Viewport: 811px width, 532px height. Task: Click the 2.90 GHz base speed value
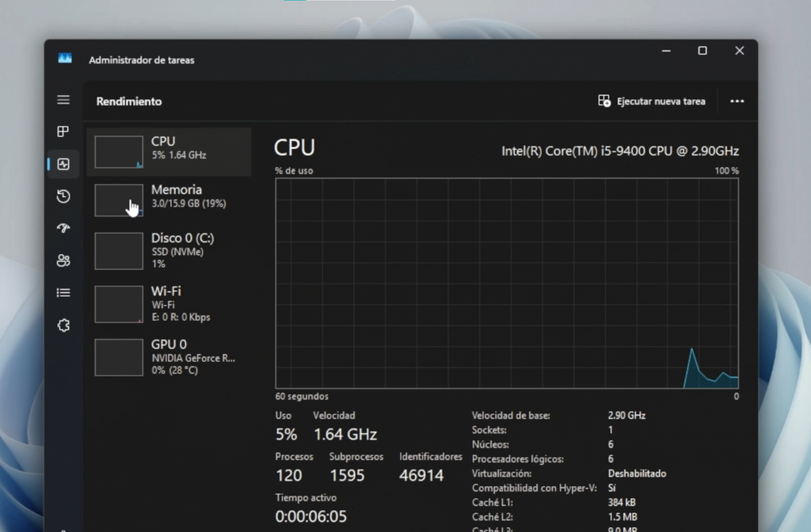click(626, 415)
